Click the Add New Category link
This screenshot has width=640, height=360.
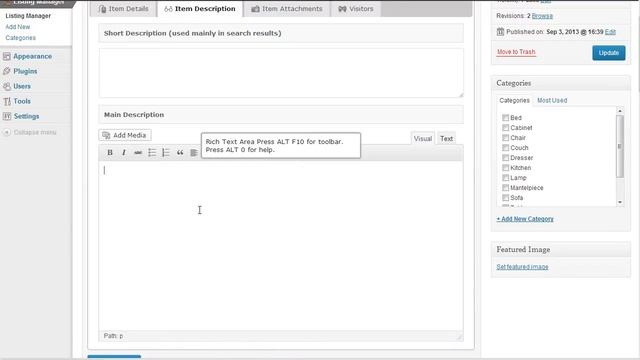(x=525, y=219)
